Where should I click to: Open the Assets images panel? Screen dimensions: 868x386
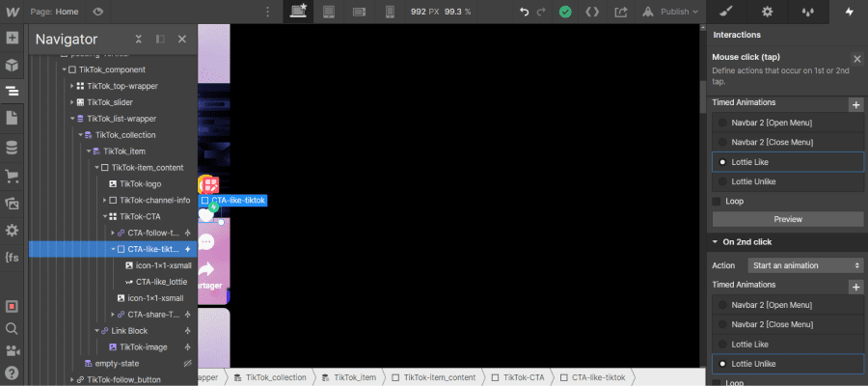(x=12, y=204)
